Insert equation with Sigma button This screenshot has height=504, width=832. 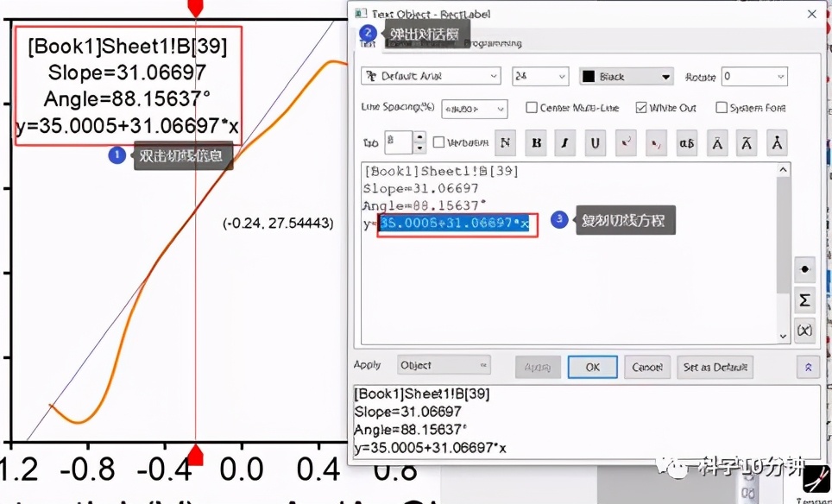click(x=804, y=301)
